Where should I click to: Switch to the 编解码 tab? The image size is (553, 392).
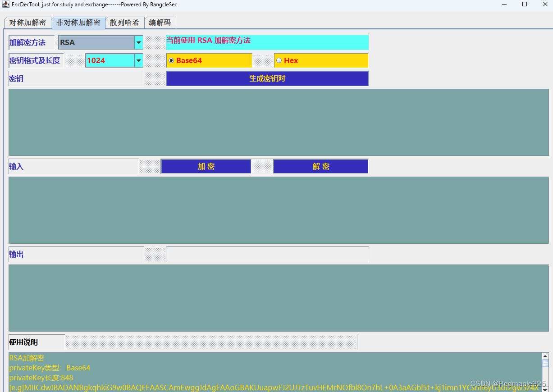click(160, 22)
